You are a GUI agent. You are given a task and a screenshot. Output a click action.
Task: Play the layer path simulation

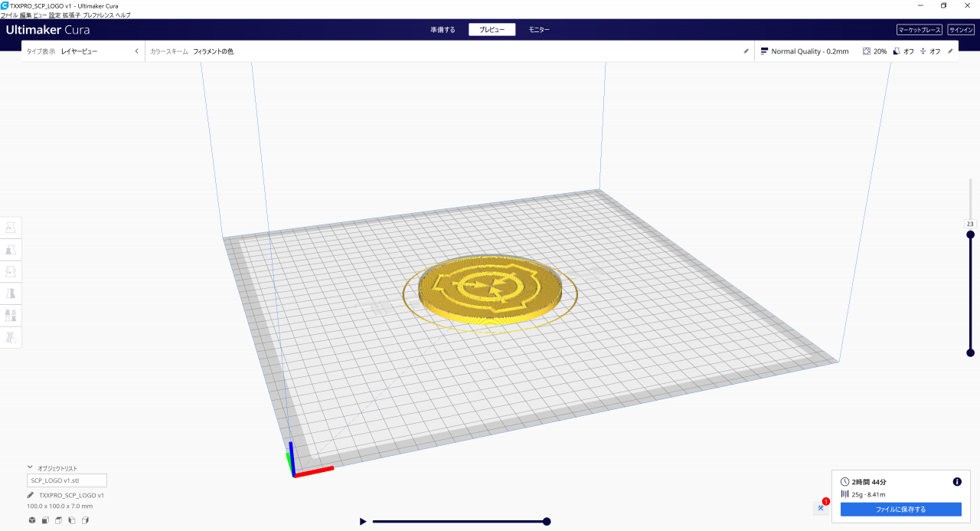point(363,522)
